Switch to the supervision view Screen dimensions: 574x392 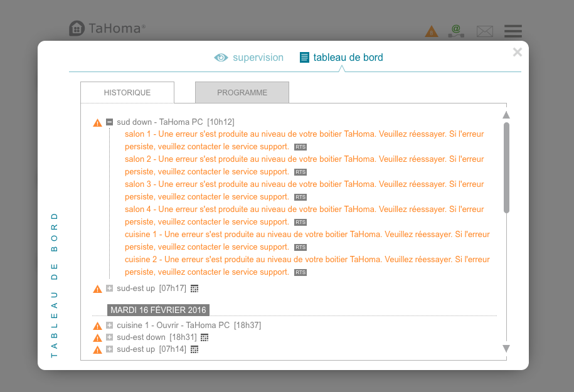(248, 58)
